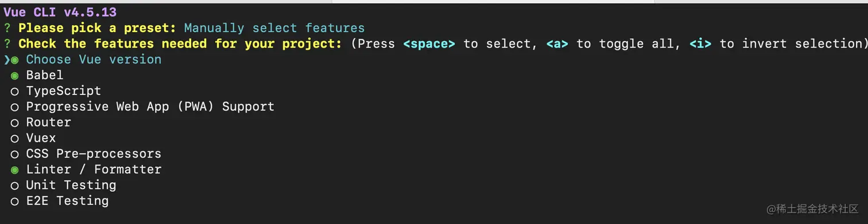
Task: Click the Manually select features answer
Action: 274,28
